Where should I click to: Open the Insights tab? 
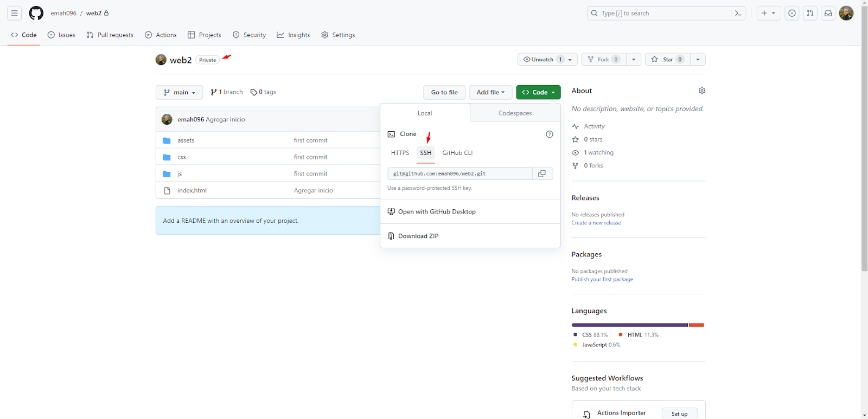coord(293,35)
